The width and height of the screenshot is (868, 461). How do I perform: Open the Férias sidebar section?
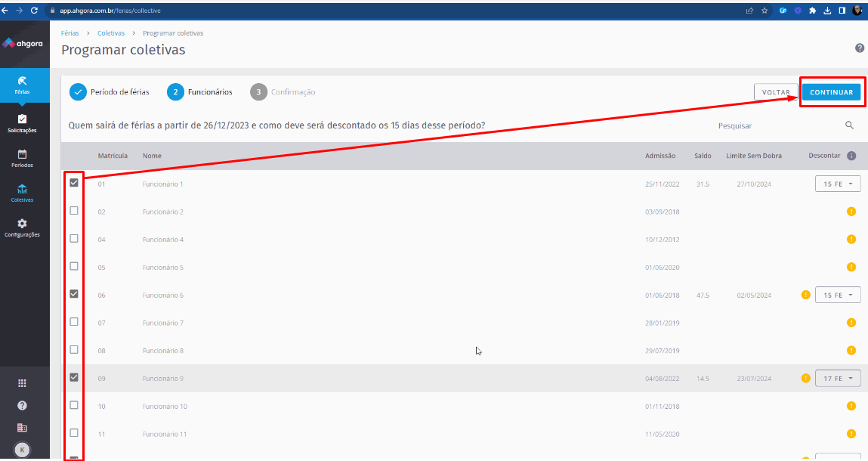click(x=22, y=85)
